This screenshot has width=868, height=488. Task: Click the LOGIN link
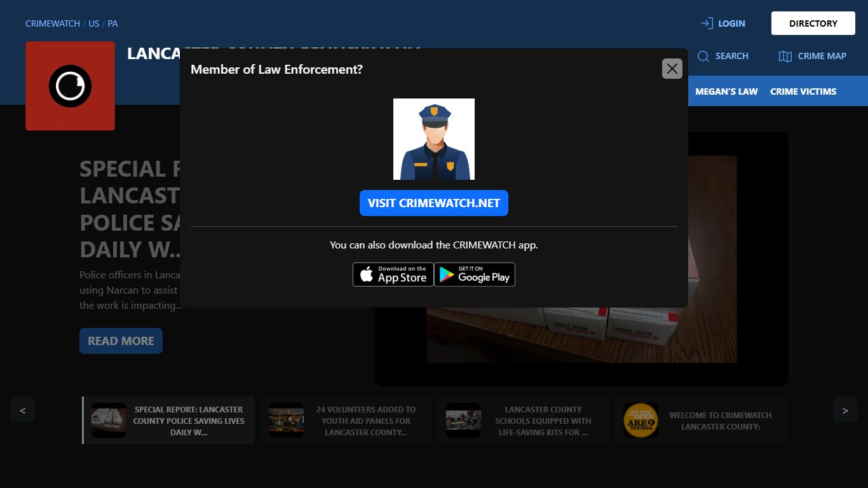tap(723, 24)
